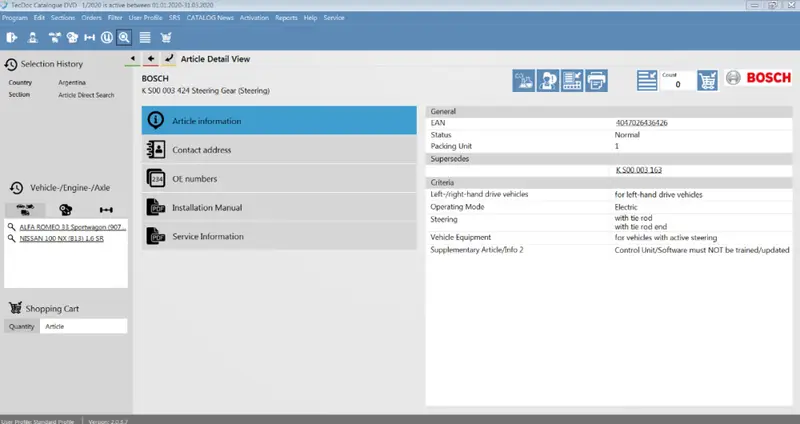Open the Edit menu
800x424 pixels.
coord(39,17)
